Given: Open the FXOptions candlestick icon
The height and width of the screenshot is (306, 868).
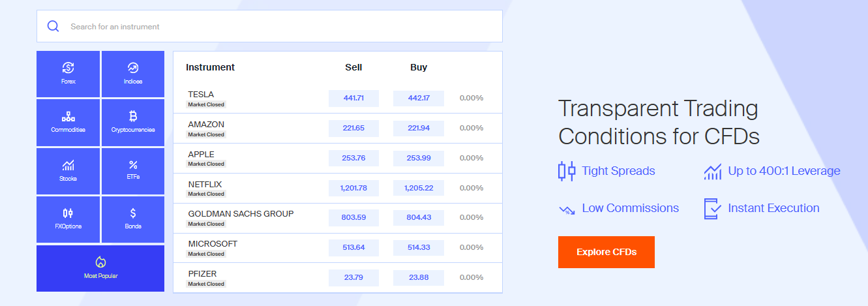Looking at the screenshot, I should pyautogui.click(x=68, y=213).
